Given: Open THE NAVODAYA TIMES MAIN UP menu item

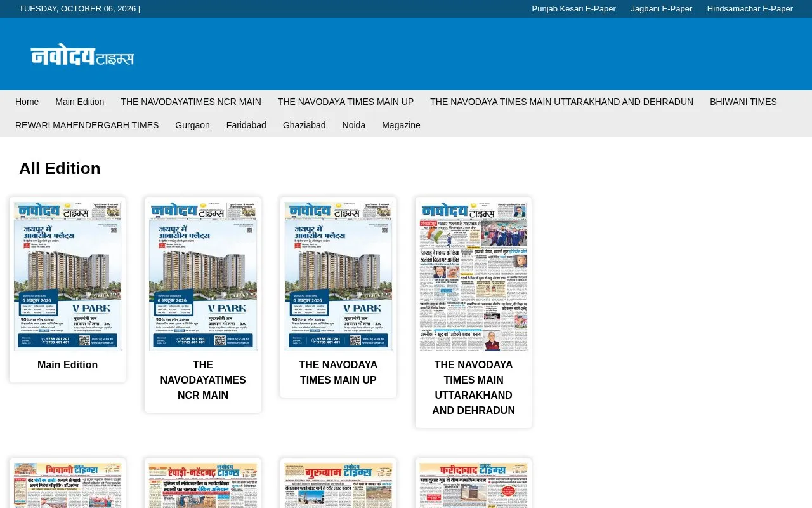Looking at the screenshot, I should 346,102.
